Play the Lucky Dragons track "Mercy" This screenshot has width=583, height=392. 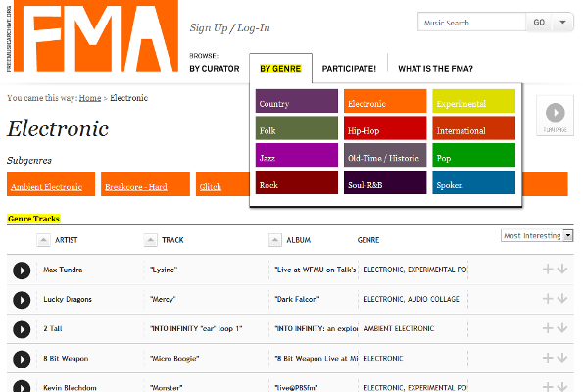coord(22,300)
